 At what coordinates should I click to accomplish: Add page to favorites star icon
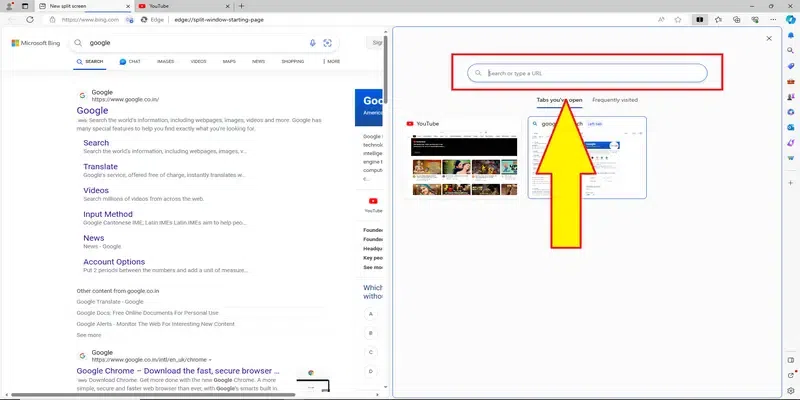click(x=678, y=19)
